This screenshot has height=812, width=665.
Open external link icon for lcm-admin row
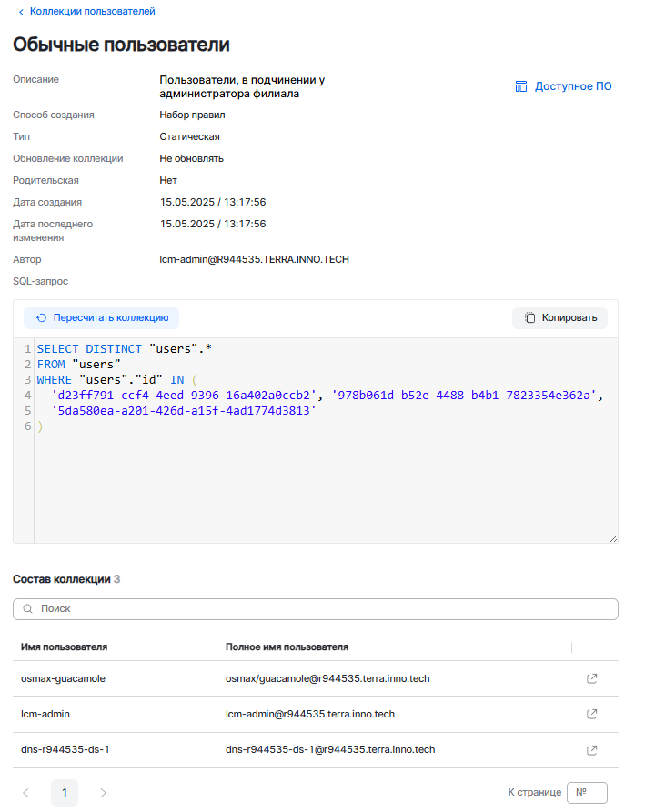coord(591,714)
